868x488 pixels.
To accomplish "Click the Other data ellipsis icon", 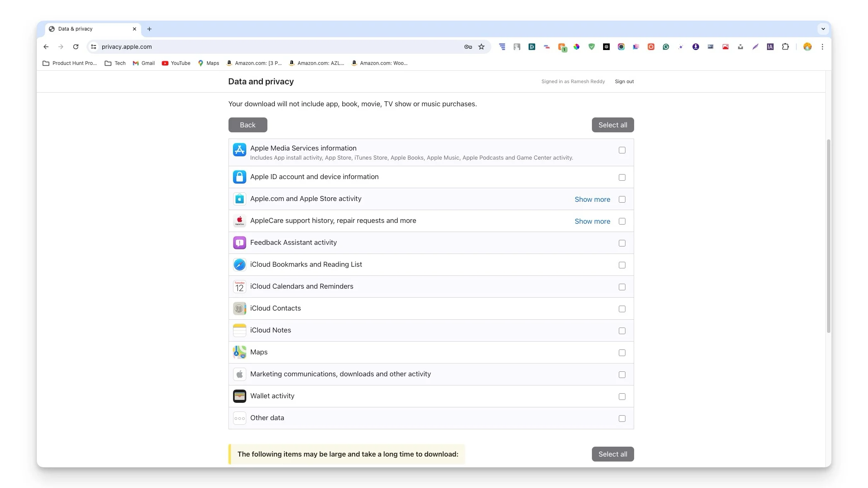I will [x=240, y=418].
